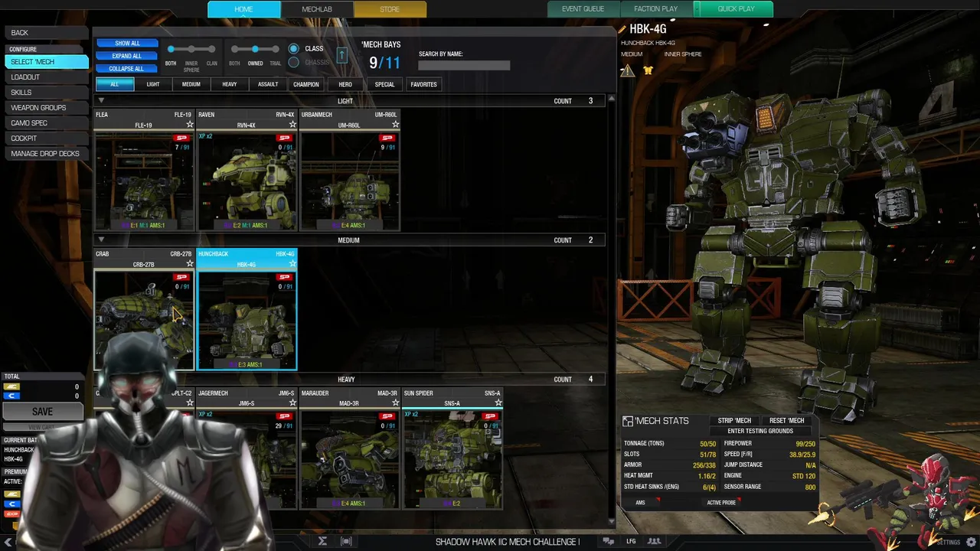Screen dimensions: 980x551
Task: Open the Store top tab
Action: tap(390, 9)
